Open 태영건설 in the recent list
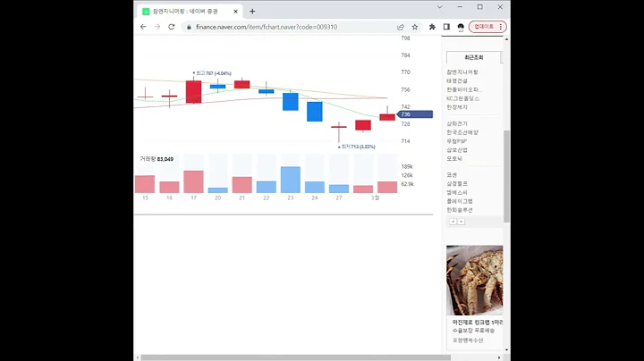 point(457,80)
